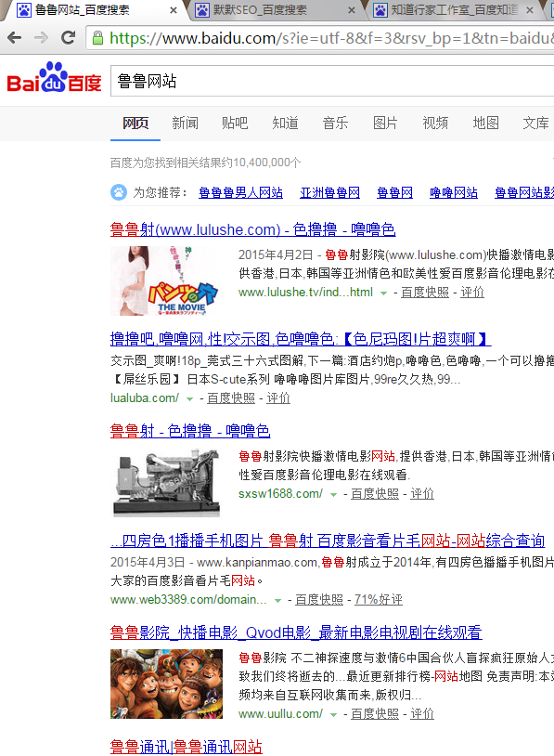The image size is (554, 756).
Task: Open the 文库 search category
Action: click(x=535, y=123)
